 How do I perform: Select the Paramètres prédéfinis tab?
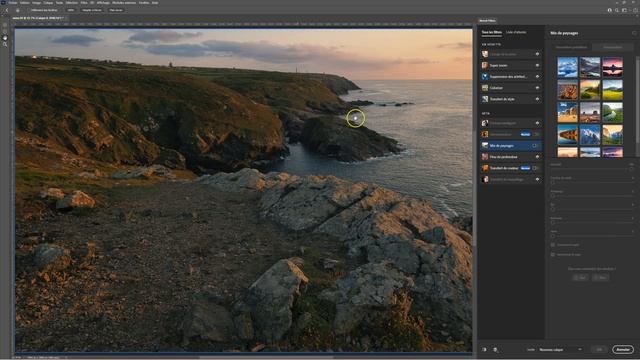pos(571,47)
